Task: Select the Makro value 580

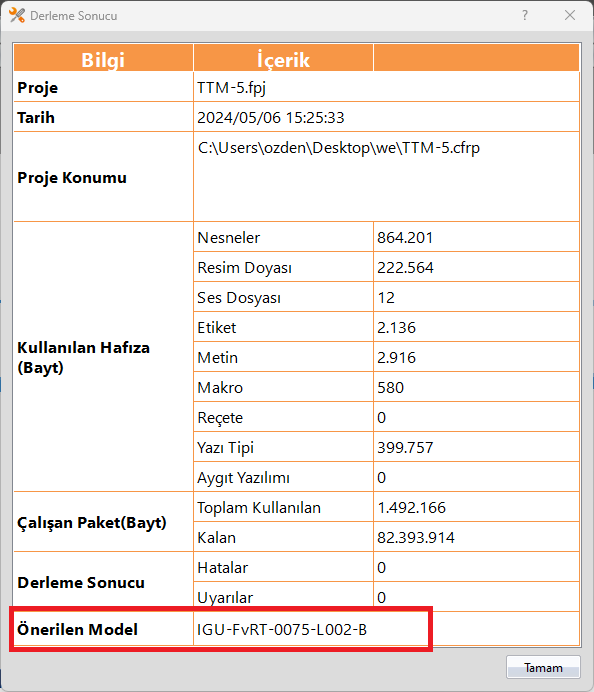Action: point(391,387)
